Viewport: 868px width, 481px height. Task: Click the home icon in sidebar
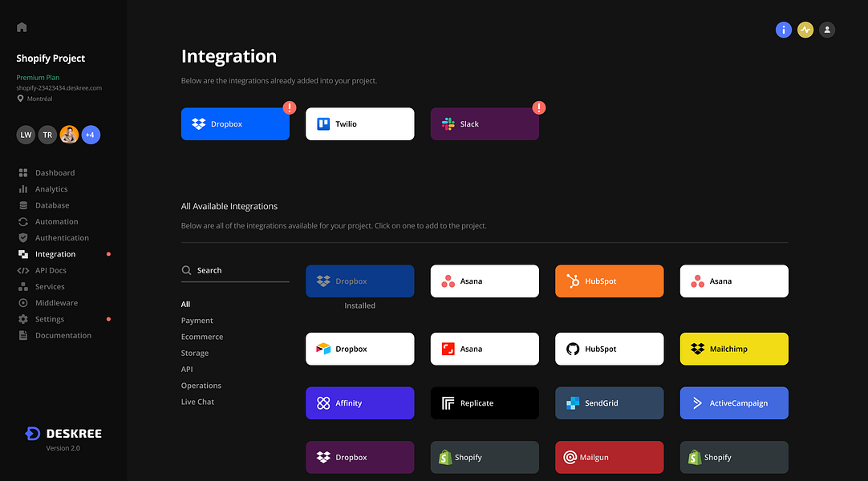(22, 27)
